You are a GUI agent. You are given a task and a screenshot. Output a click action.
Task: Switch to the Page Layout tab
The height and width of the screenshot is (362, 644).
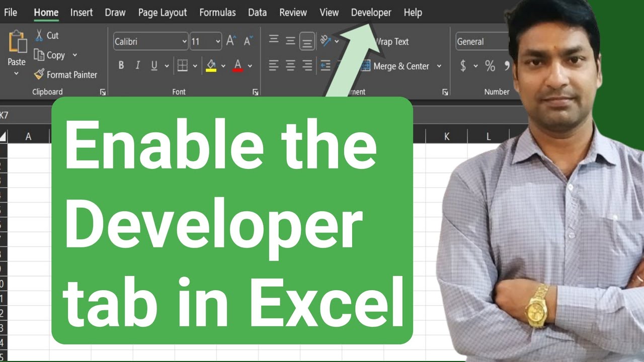[x=163, y=13]
